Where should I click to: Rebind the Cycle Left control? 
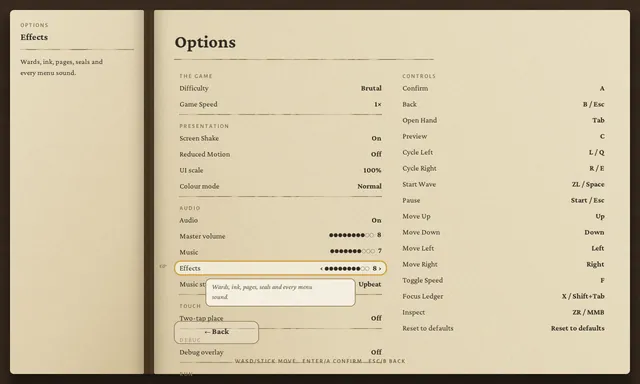tap(503, 152)
